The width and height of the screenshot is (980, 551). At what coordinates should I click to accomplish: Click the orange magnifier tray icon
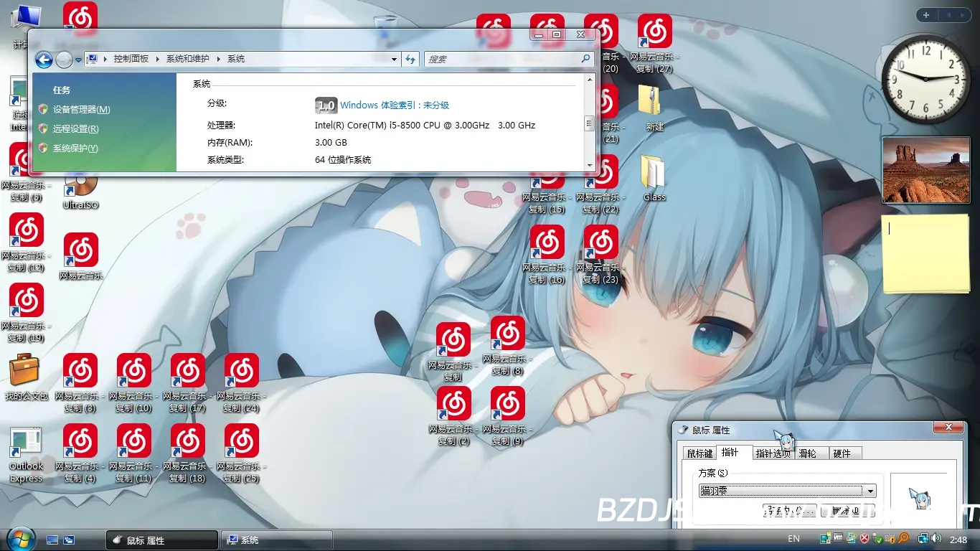point(903,538)
